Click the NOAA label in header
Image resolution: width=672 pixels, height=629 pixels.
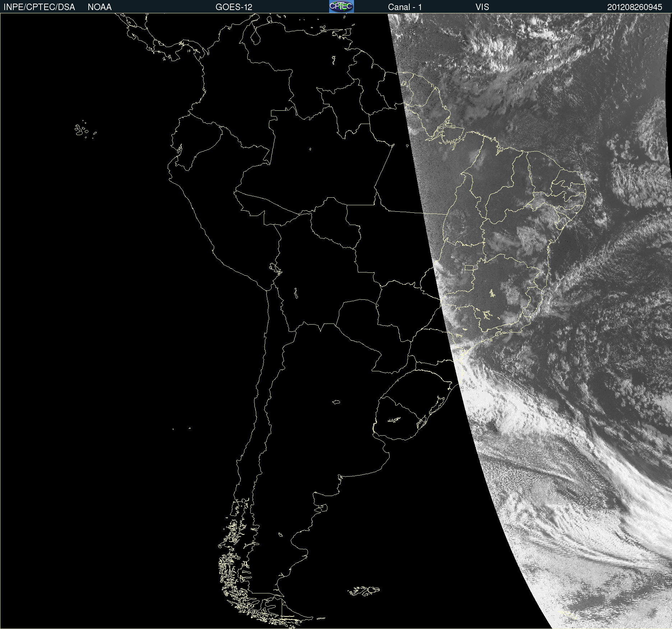pos(100,7)
